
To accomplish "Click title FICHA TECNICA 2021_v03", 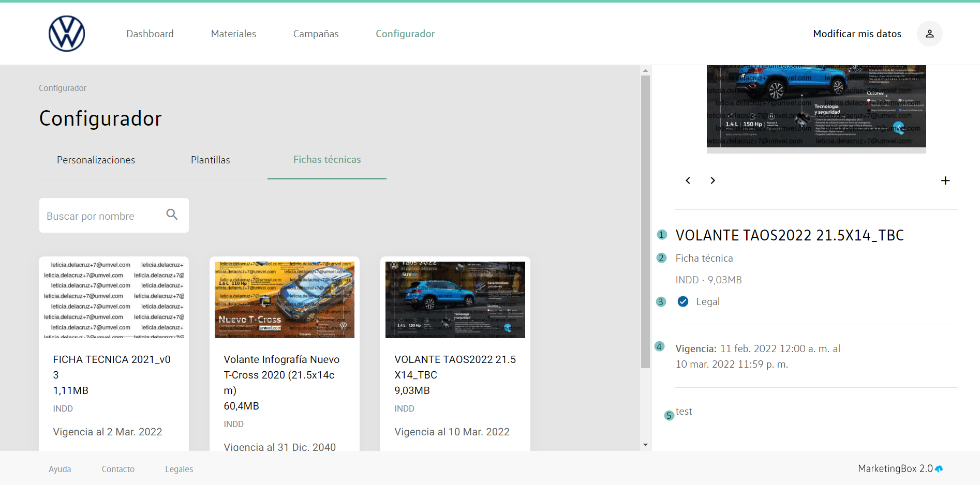I will [112, 367].
